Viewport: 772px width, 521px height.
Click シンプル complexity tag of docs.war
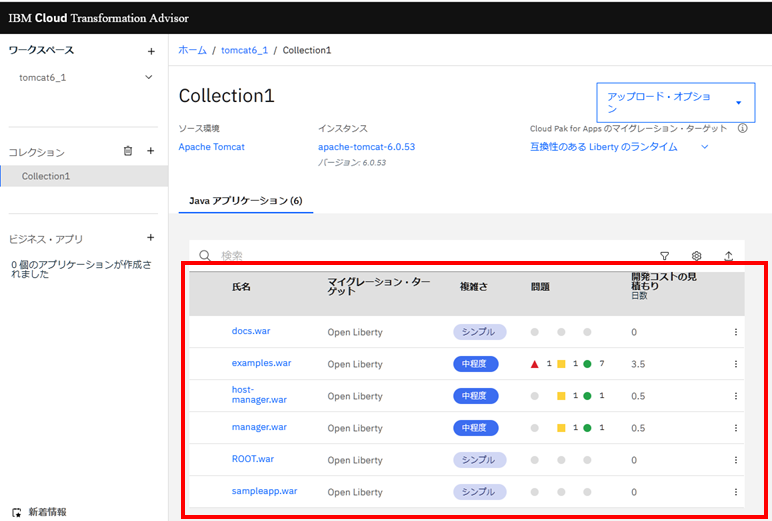point(480,332)
